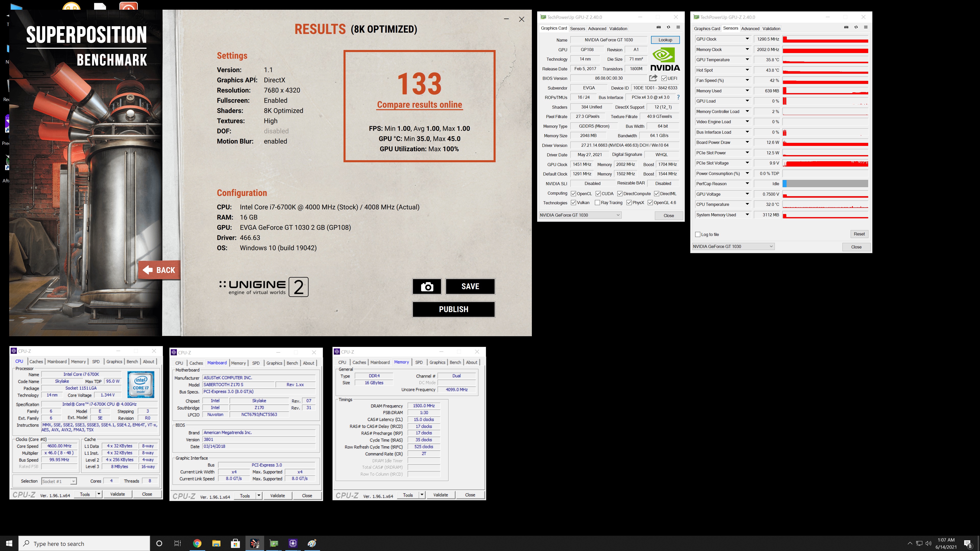This screenshot has width=980, height=551.
Task: Switch to GPU-Z on the taskbar
Action: tap(274, 543)
